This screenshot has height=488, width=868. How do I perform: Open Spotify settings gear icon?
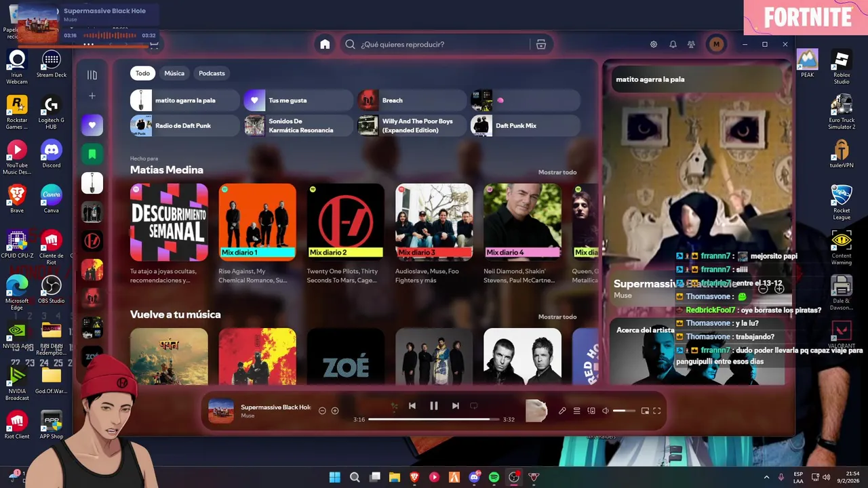click(x=654, y=44)
